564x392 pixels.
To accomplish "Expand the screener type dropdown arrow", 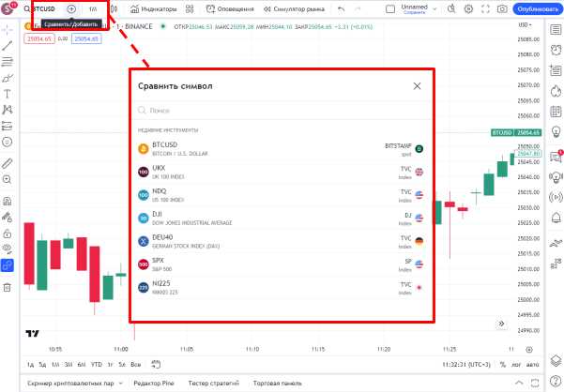I will 121,383.
